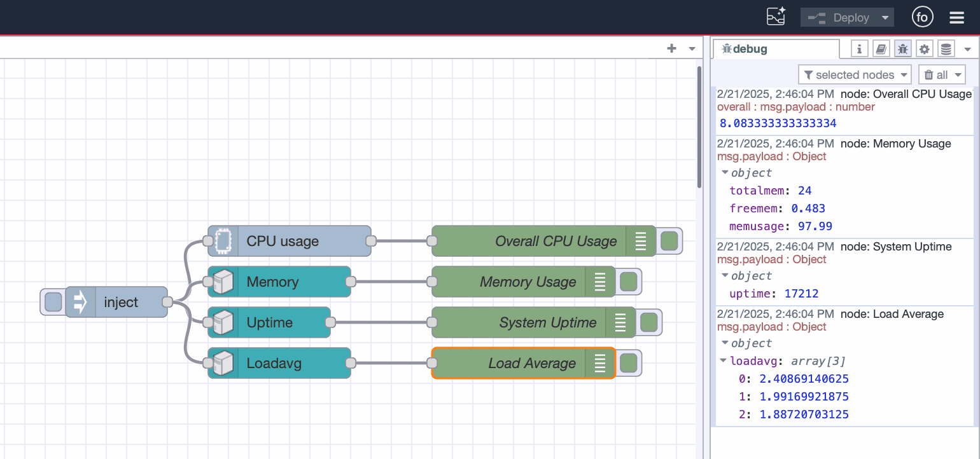This screenshot has height=459, width=980.
Task: Select the debug messages bug icon
Action: click(902, 48)
